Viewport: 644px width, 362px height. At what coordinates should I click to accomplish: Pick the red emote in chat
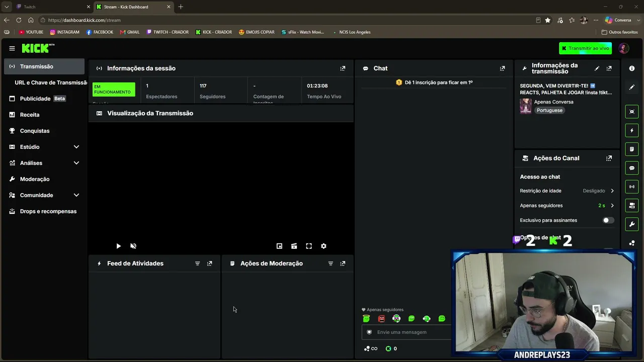coord(381,319)
